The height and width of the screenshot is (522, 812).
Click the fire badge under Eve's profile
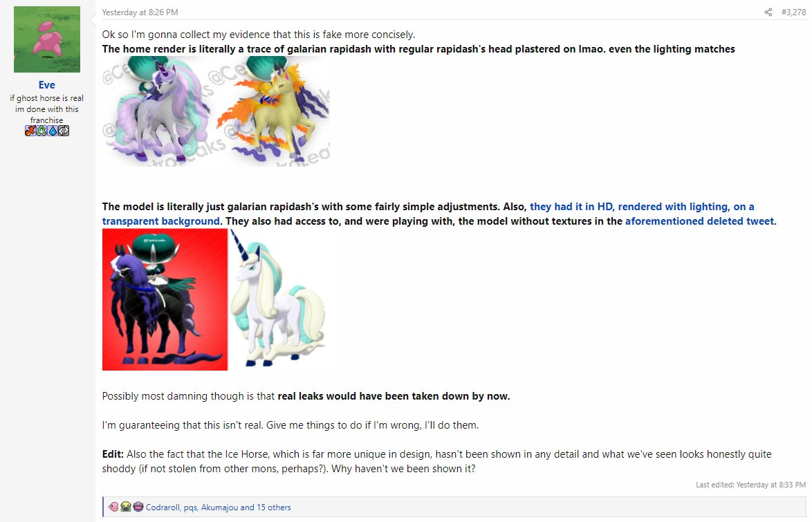[x=30, y=131]
